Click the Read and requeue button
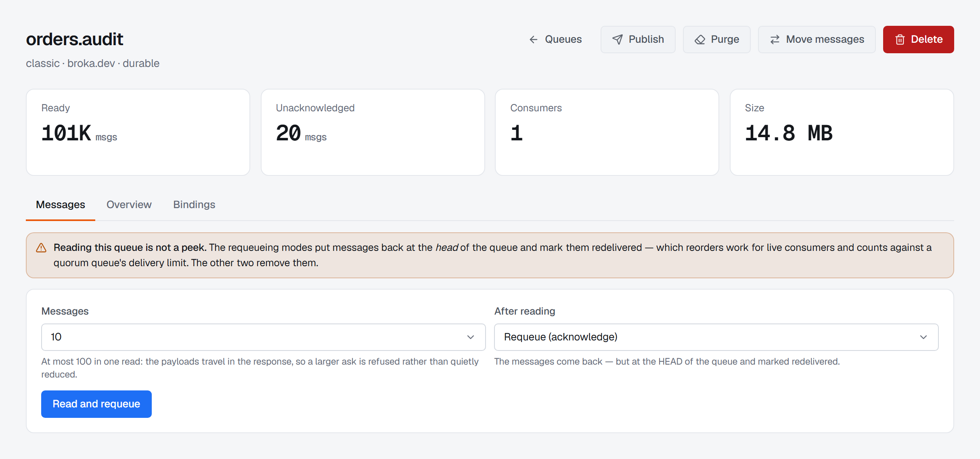The width and height of the screenshot is (980, 459). [x=96, y=404]
